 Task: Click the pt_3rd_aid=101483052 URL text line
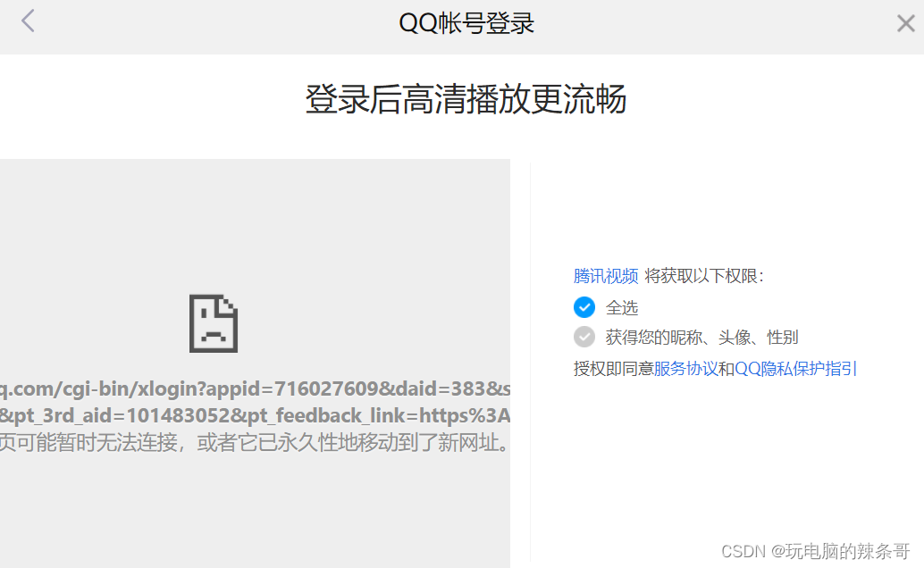tap(256, 416)
